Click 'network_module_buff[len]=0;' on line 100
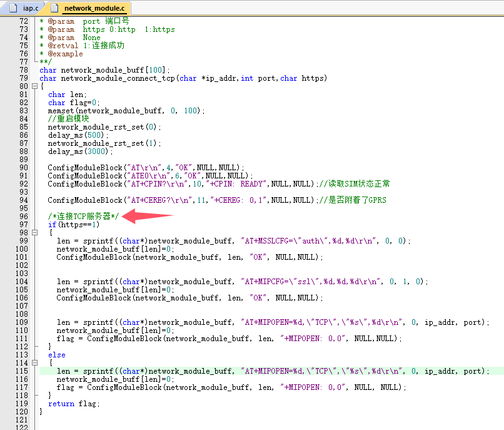The width and height of the screenshot is (504, 430). [115, 249]
